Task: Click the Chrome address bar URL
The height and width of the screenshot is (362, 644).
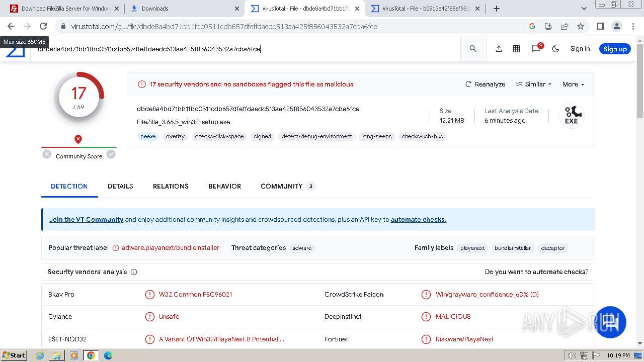Action: point(224,26)
